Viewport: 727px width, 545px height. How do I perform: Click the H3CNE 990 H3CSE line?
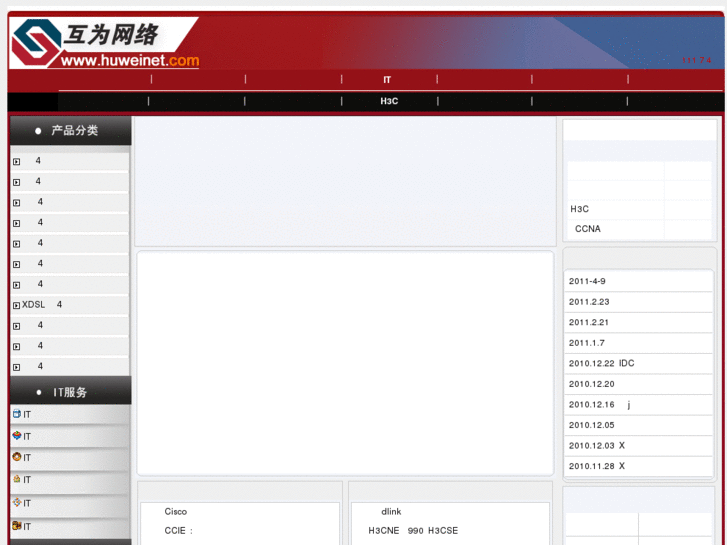tap(413, 530)
